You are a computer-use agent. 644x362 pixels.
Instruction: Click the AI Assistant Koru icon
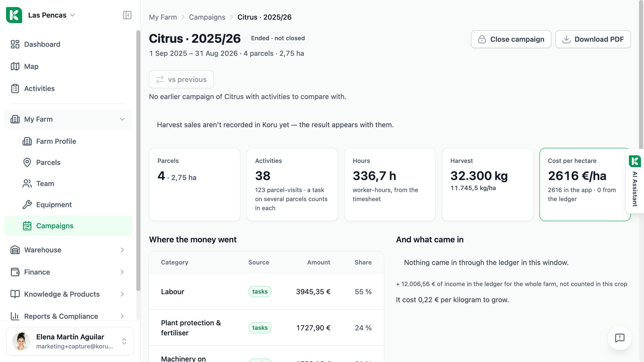[635, 161]
